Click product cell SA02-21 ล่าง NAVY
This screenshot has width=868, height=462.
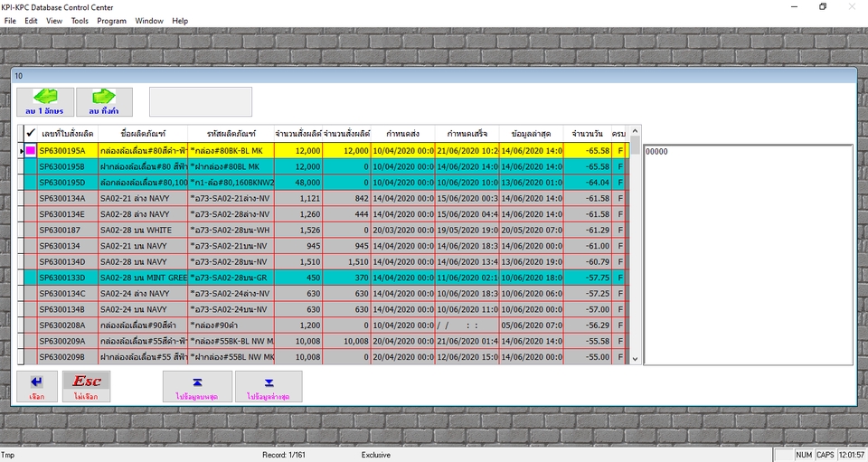pos(143,198)
